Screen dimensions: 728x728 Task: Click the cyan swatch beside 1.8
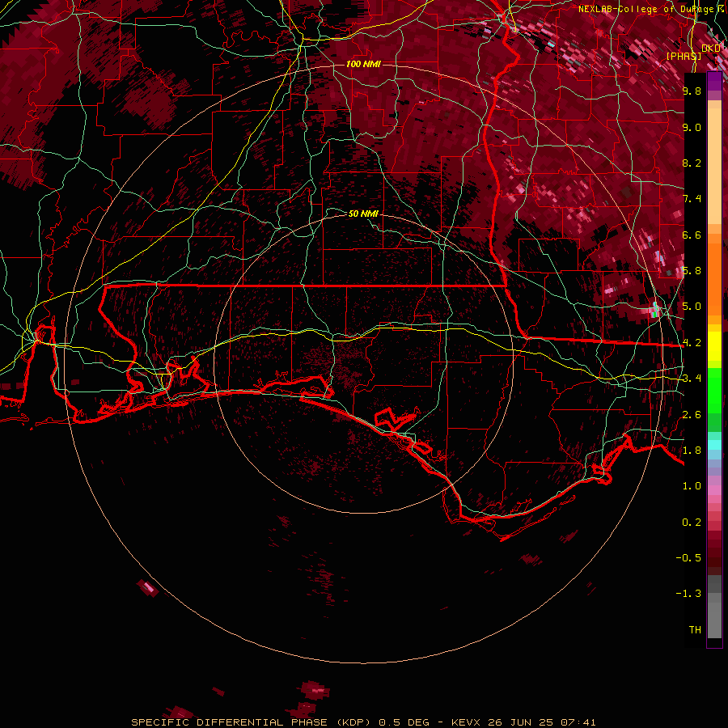[714, 445]
